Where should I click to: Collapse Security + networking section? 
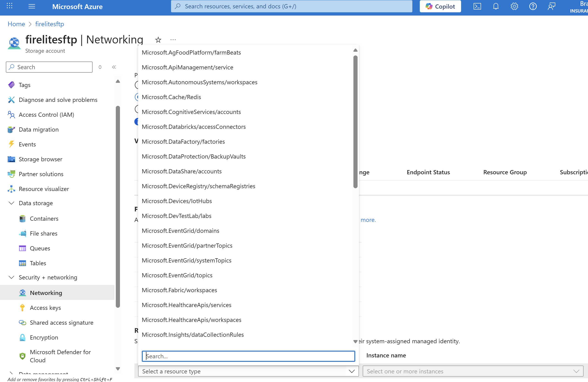coord(11,277)
